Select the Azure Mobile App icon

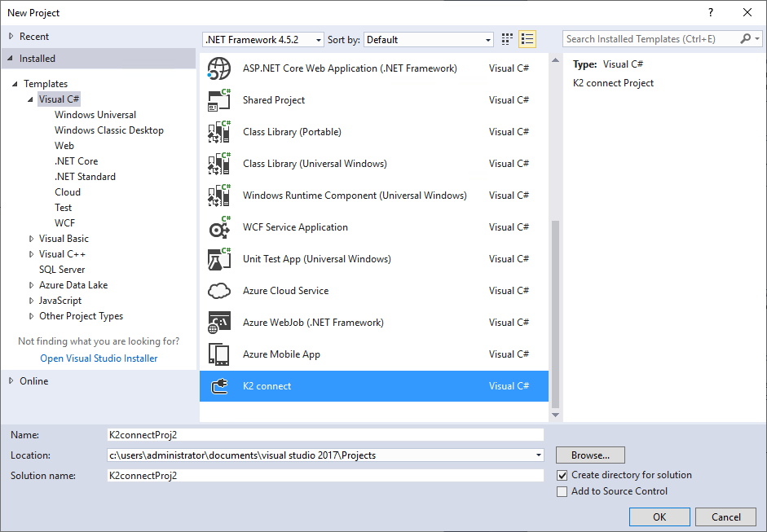coord(218,354)
